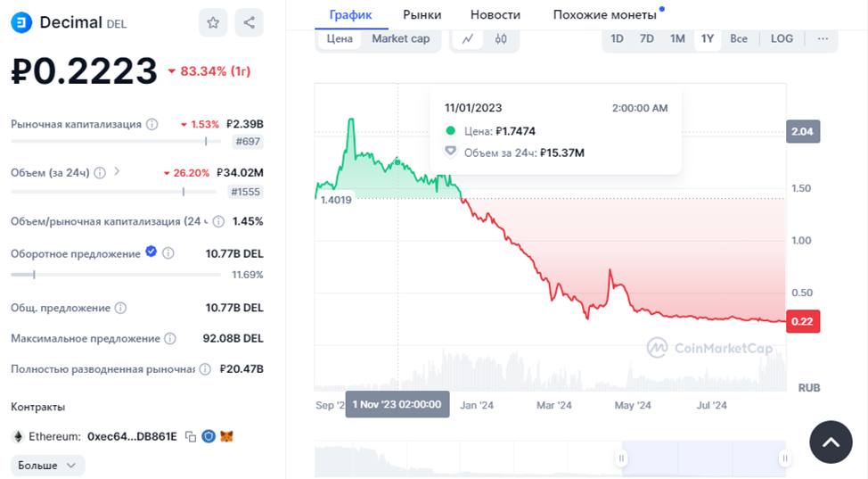The image size is (868, 479).
Task: Copy the Ethereum contract address
Action: pos(191,436)
